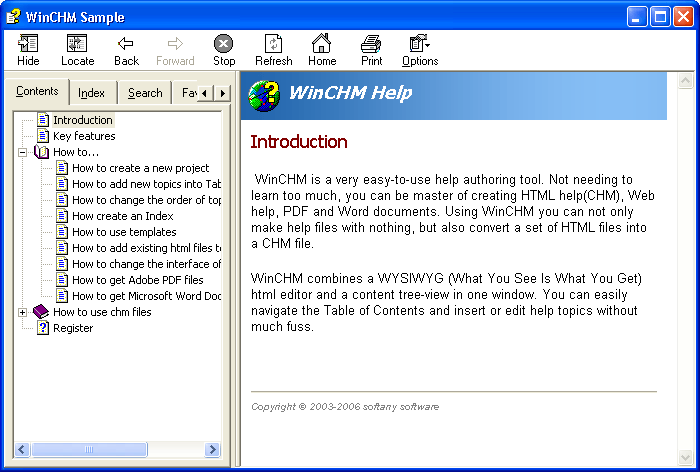Image resolution: width=700 pixels, height=472 pixels.
Task: Click page icon beside How to use templates
Action: coord(62,232)
